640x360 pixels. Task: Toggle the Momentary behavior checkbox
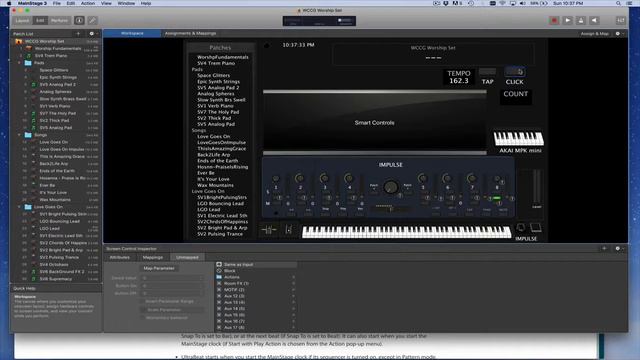(x=143, y=318)
